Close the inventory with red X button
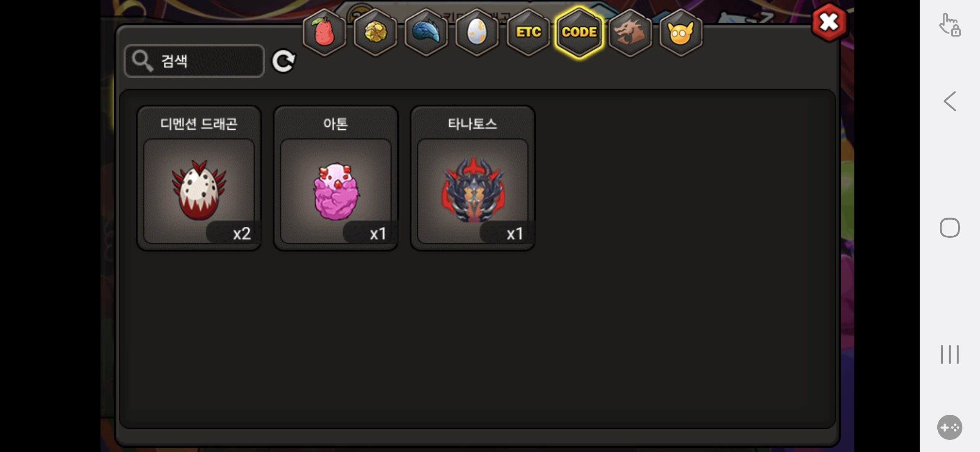This screenshot has width=980, height=452. (829, 22)
